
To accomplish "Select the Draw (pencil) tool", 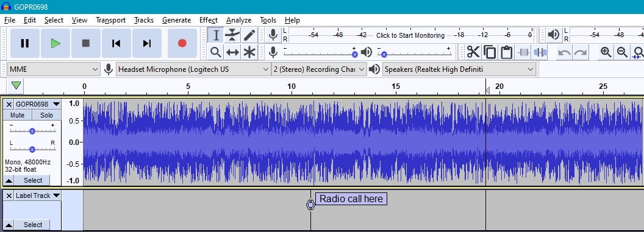I will pyautogui.click(x=249, y=35).
